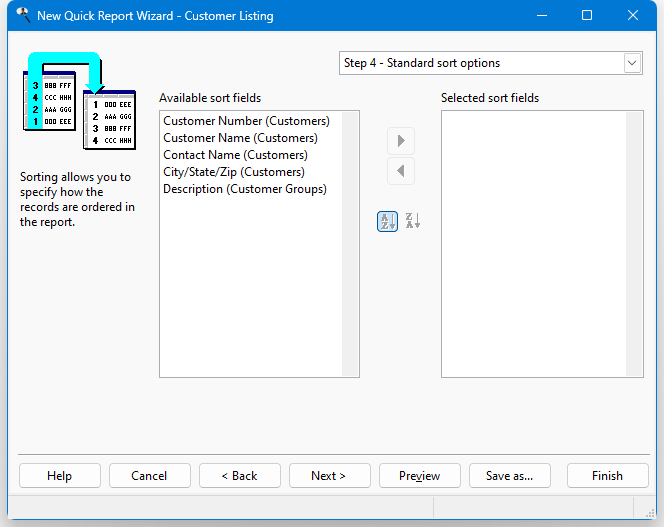Viewport: 664px width, 527px height.
Task: Click the remove field left-arrow button
Action: point(401,171)
